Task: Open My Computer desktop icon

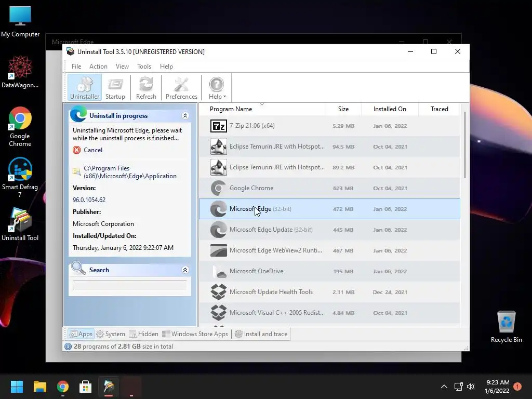Action: click(x=20, y=21)
